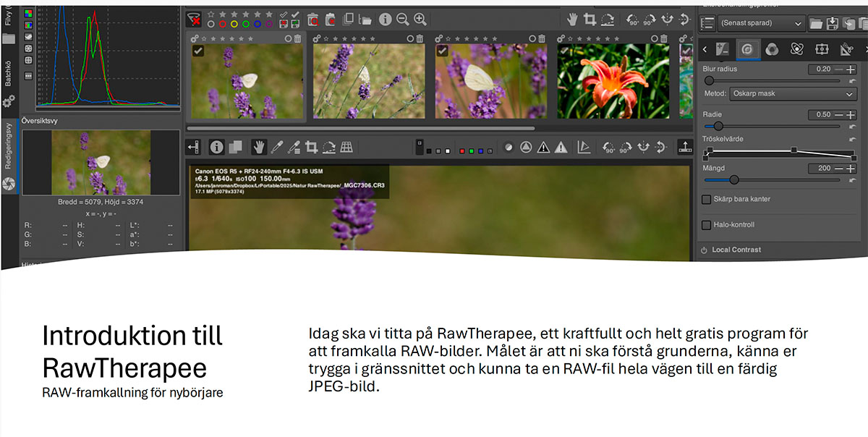This screenshot has height=437, width=868.
Task: Open the processing profile folder icon
Action: [816, 23]
